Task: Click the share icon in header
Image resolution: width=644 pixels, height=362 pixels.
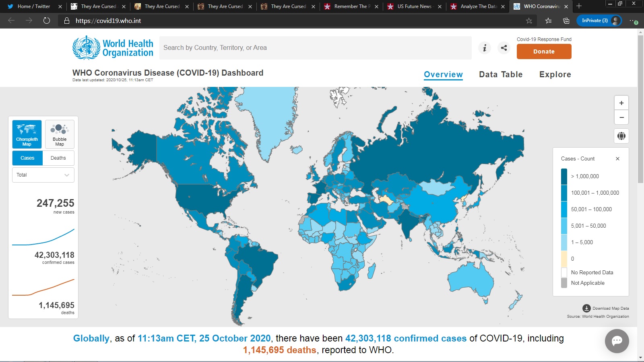Action: pyautogui.click(x=504, y=48)
